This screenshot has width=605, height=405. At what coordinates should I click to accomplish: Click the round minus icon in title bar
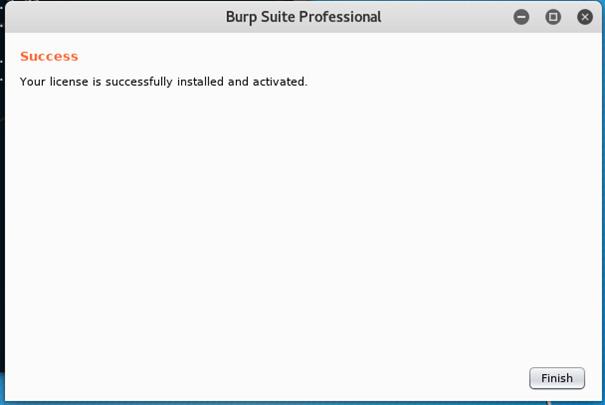[x=521, y=17]
